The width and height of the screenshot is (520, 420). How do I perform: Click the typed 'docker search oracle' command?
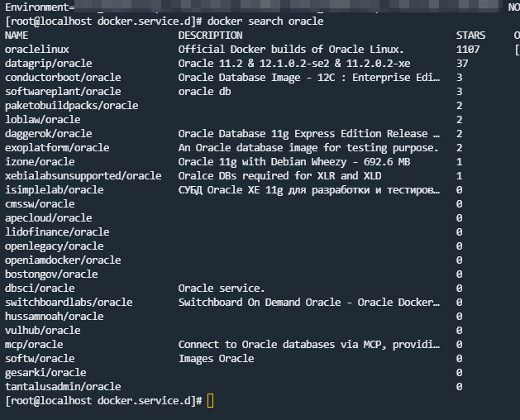click(x=265, y=21)
